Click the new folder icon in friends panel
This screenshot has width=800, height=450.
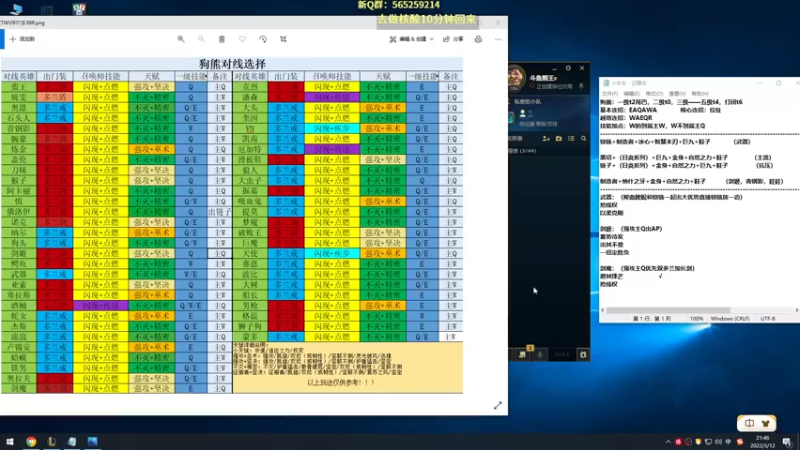pyautogui.click(x=559, y=139)
